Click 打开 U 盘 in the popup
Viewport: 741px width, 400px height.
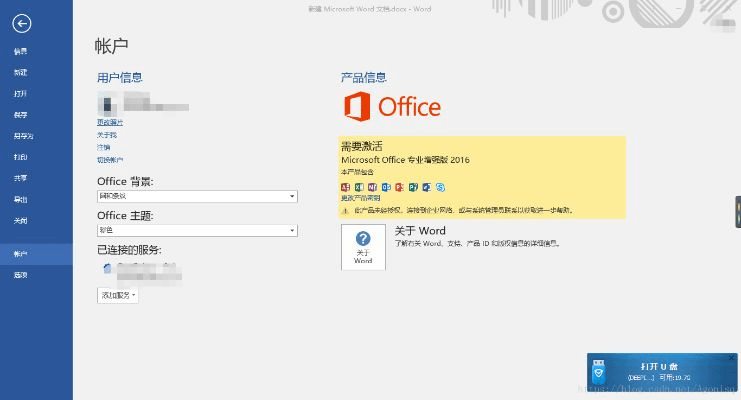click(659, 366)
